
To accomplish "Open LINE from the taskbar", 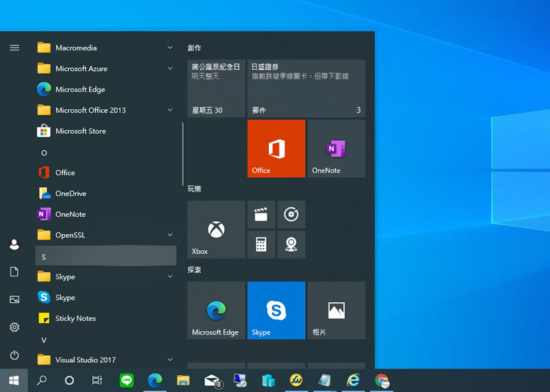I will coord(126,381).
